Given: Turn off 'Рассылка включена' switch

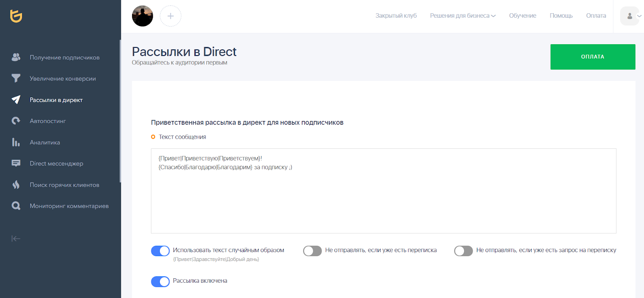Looking at the screenshot, I should [x=160, y=282].
